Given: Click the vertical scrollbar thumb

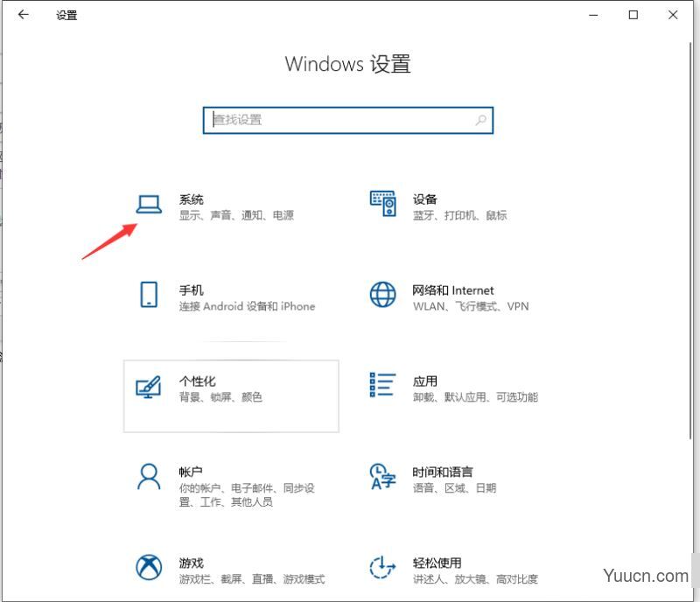Looking at the screenshot, I should tap(690, 241).
